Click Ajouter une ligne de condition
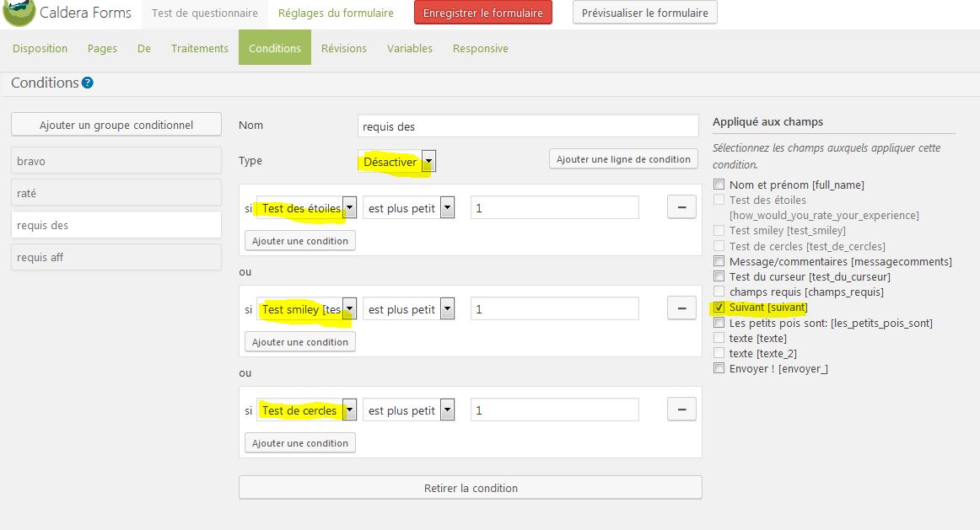 tap(623, 159)
